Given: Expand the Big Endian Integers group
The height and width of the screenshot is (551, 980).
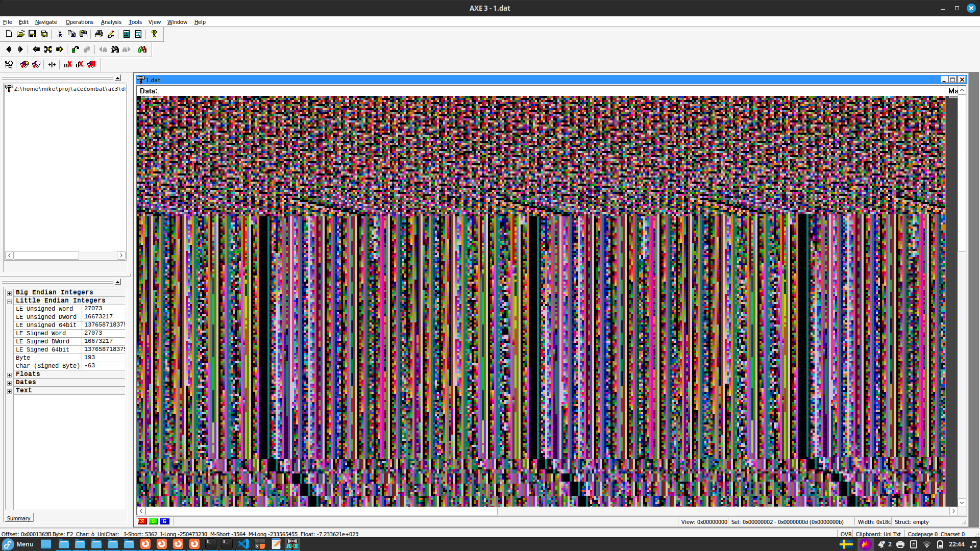Looking at the screenshot, I should coord(9,293).
